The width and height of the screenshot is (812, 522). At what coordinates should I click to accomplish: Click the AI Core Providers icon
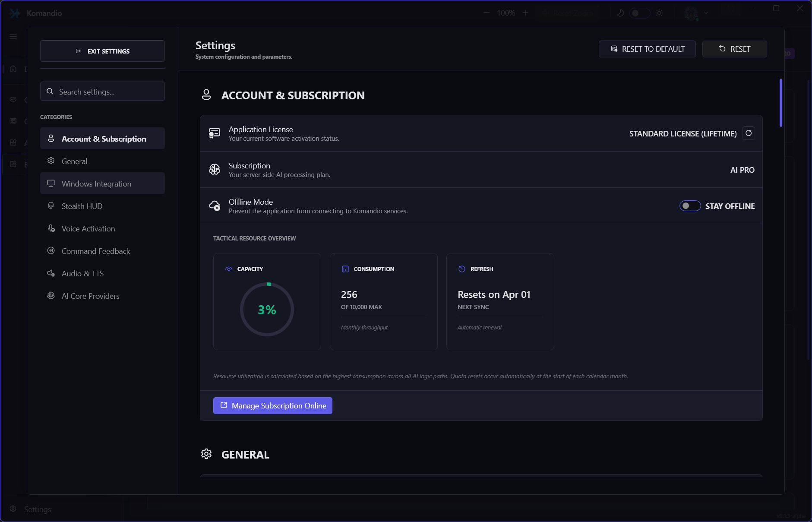tap(51, 296)
